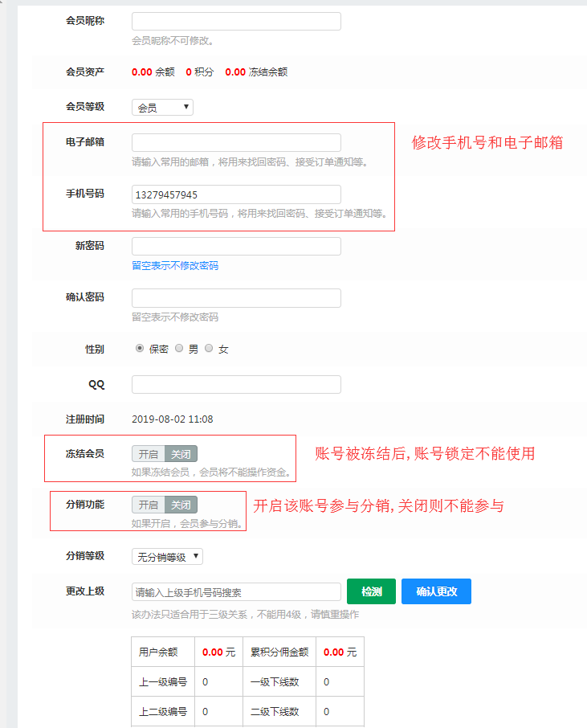
Task: Turn on 分销功能 with 开启
Action: point(148,505)
